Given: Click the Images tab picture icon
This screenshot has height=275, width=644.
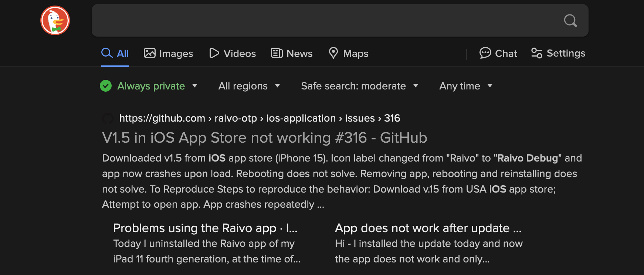Looking at the screenshot, I should pyautogui.click(x=150, y=53).
